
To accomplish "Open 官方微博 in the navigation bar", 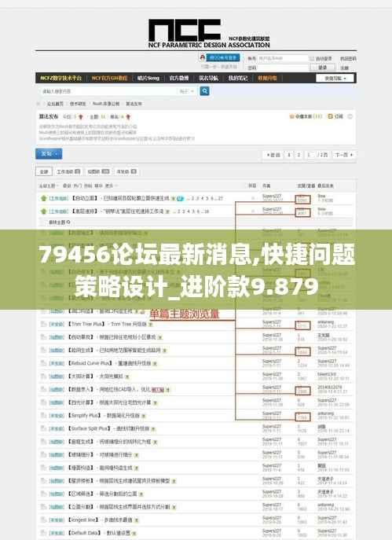I will pos(179,78).
